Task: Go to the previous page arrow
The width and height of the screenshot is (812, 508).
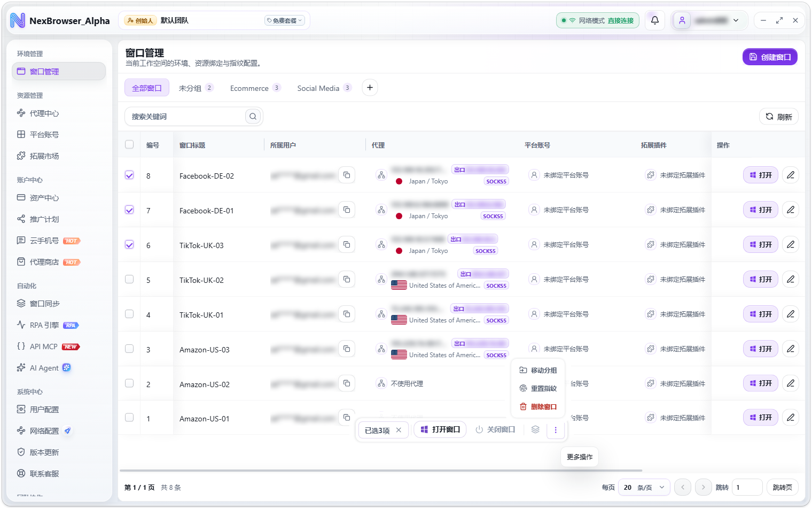Action: (683, 487)
